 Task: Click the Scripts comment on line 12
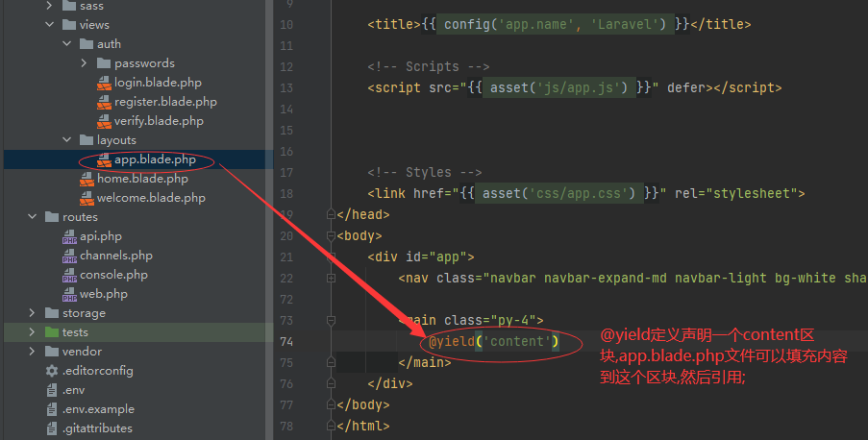pyautogui.click(x=429, y=67)
